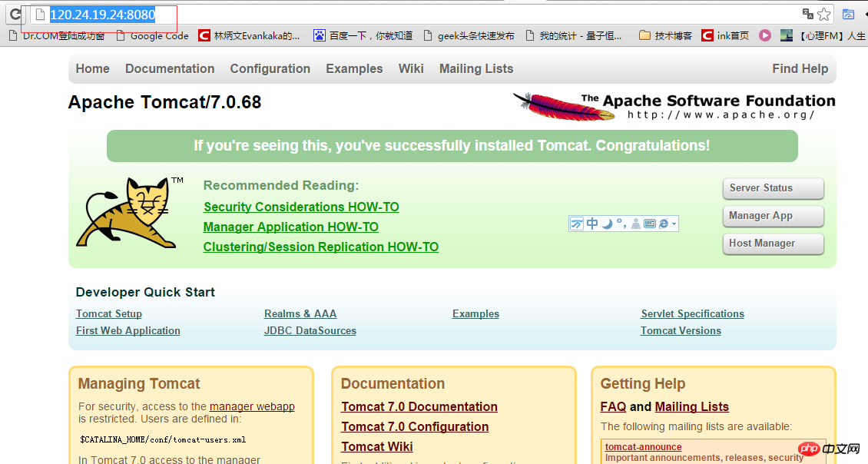Reload the page with the refresh icon
The height and width of the screenshot is (464, 868).
15,15
